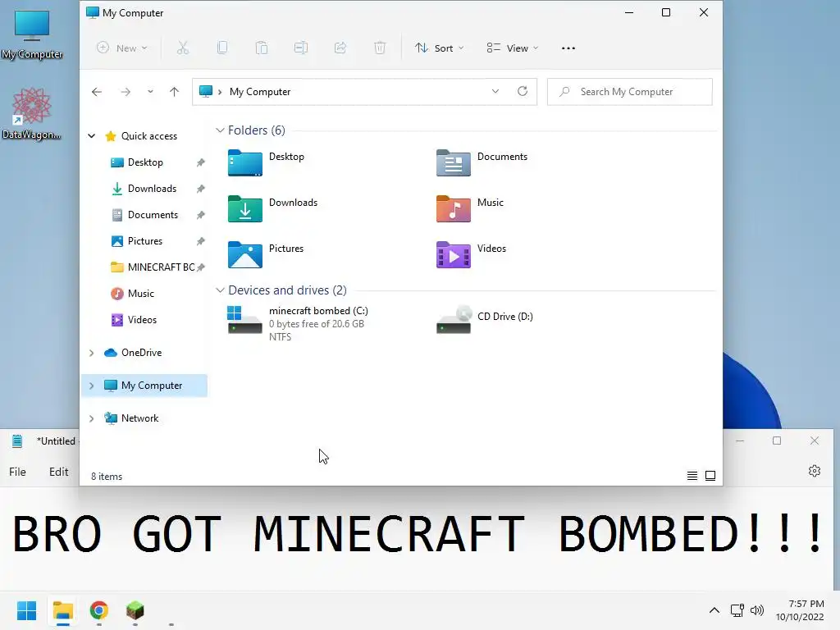Go up one level with up arrow
The width and height of the screenshot is (840, 630).
click(x=174, y=92)
